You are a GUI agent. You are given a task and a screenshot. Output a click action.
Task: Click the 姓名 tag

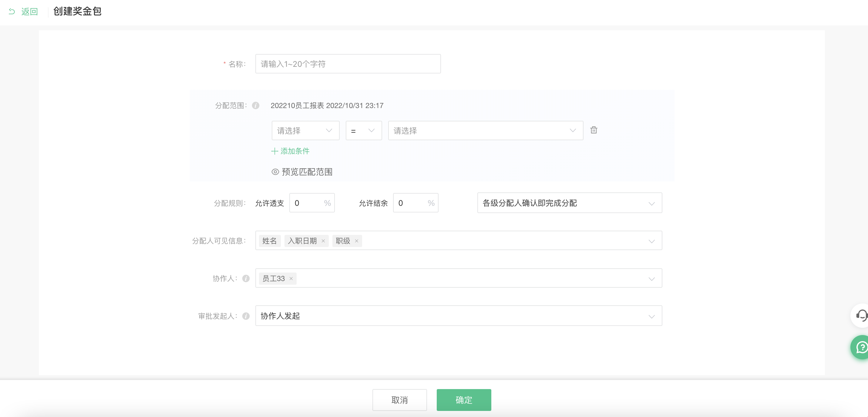click(270, 241)
